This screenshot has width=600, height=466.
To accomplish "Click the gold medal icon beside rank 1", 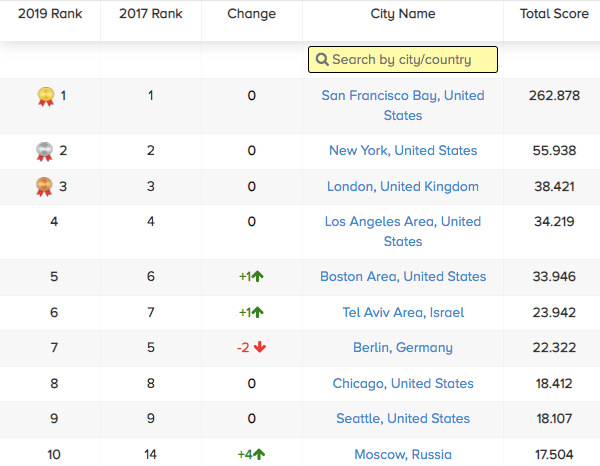I will click(45, 97).
